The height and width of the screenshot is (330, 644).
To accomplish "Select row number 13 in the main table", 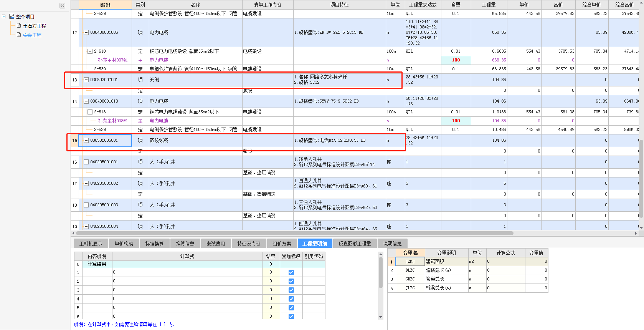I will (x=74, y=80).
